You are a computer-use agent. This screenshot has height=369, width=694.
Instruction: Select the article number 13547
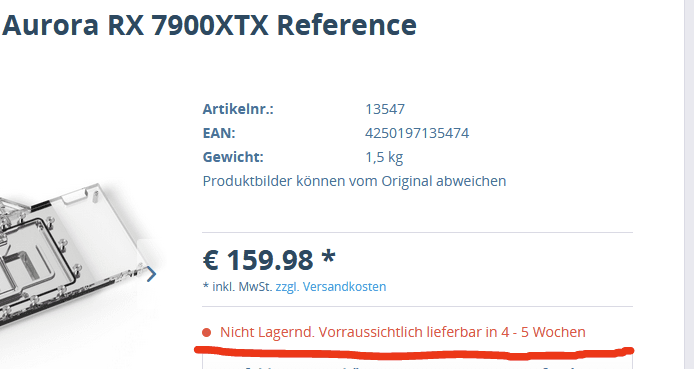[x=385, y=109]
